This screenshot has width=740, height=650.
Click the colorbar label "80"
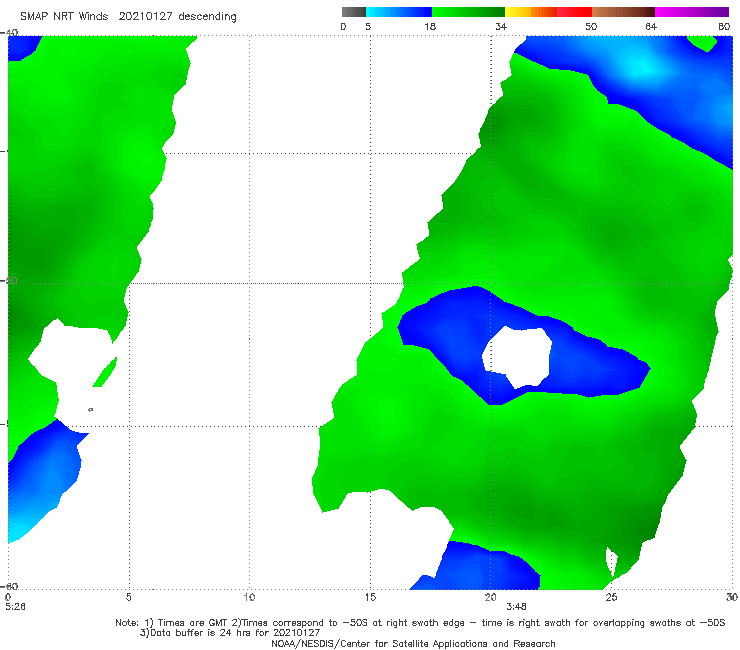(724, 26)
